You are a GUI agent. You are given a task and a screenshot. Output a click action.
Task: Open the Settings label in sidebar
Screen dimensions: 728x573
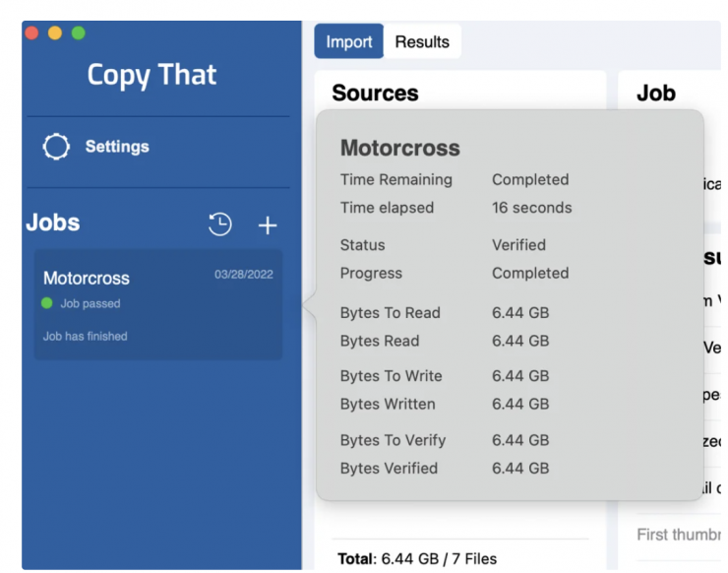pos(117,147)
